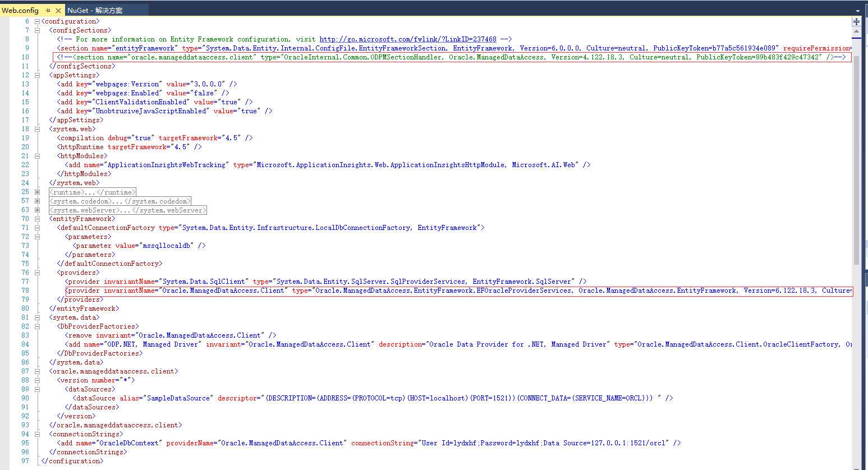
Task: Collapse the DbProviderFactories node on line 82
Action: click(x=37, y=326)
